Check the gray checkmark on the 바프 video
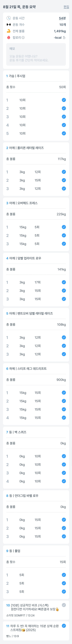 click(64, 605)
